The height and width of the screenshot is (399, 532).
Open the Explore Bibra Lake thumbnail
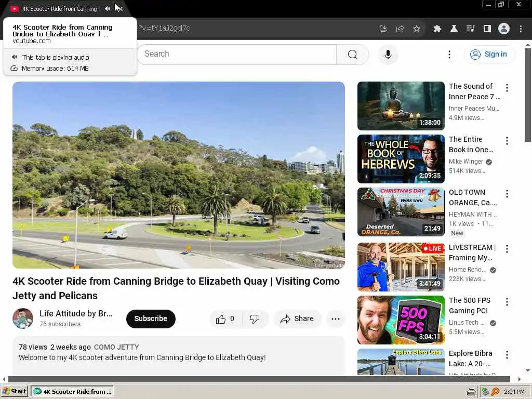tap(401, 362)
